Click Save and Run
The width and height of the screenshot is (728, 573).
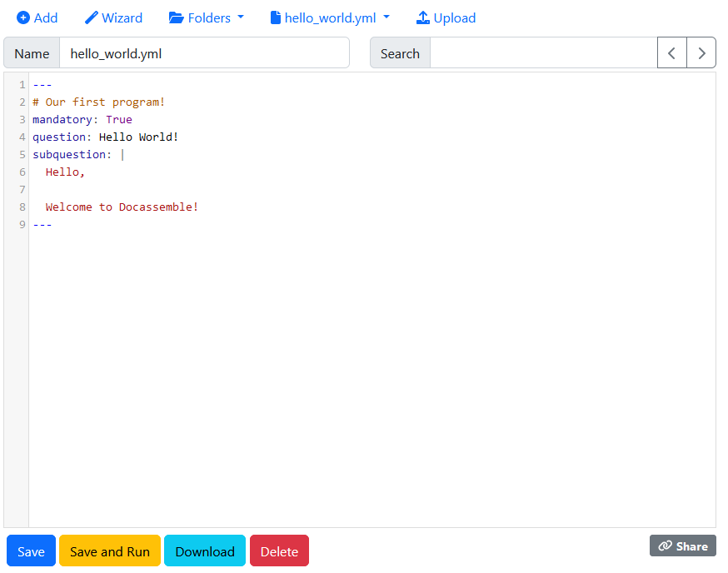(x=109, y=551)
